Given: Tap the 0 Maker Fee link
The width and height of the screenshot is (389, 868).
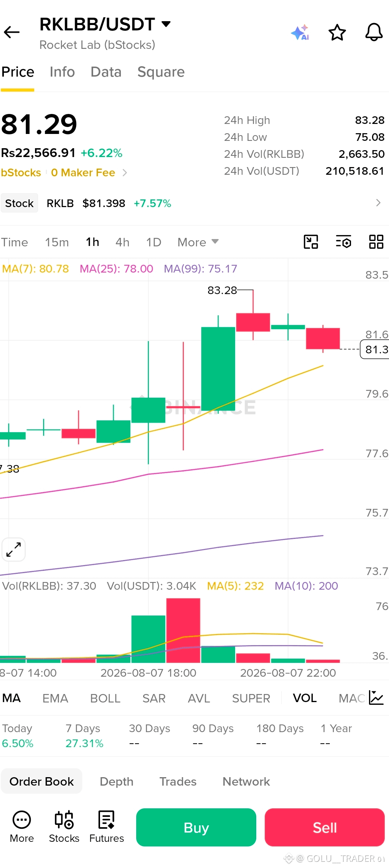Looking at the screenshot, I should click(83, 173).
